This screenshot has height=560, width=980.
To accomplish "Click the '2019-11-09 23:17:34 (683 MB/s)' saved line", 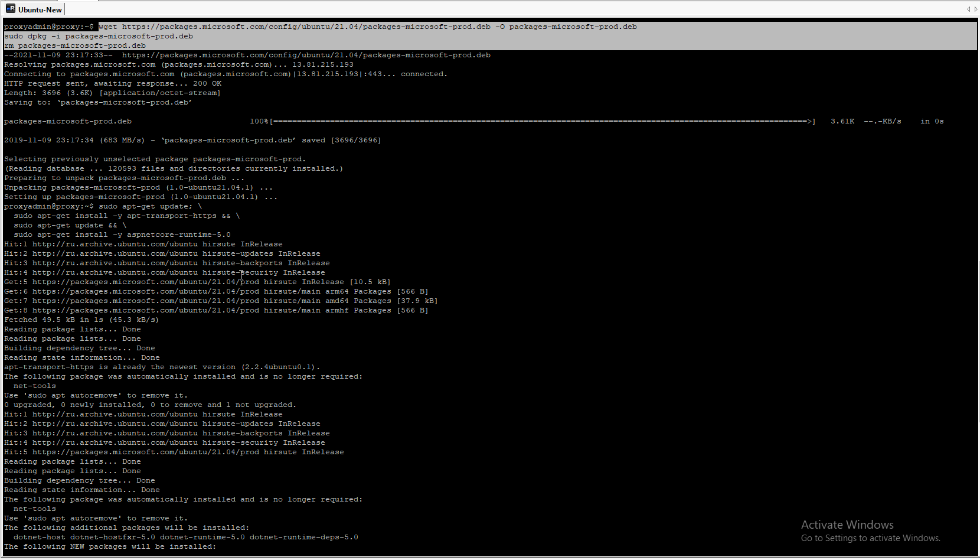I will 192,140.
